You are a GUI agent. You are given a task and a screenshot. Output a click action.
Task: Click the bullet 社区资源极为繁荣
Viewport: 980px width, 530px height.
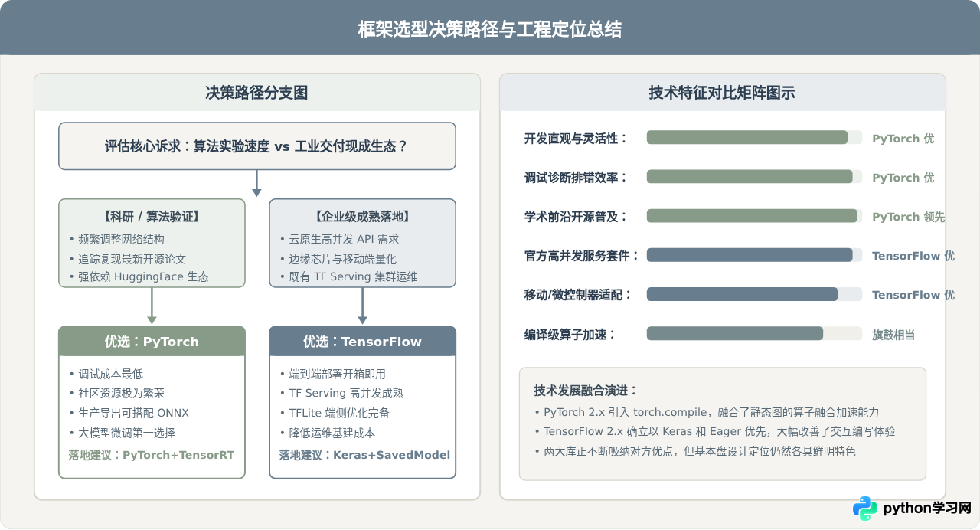point(116,393)
